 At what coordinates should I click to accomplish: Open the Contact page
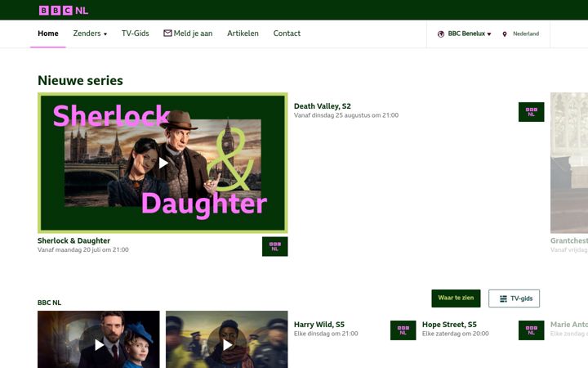[x=287, y=34]
